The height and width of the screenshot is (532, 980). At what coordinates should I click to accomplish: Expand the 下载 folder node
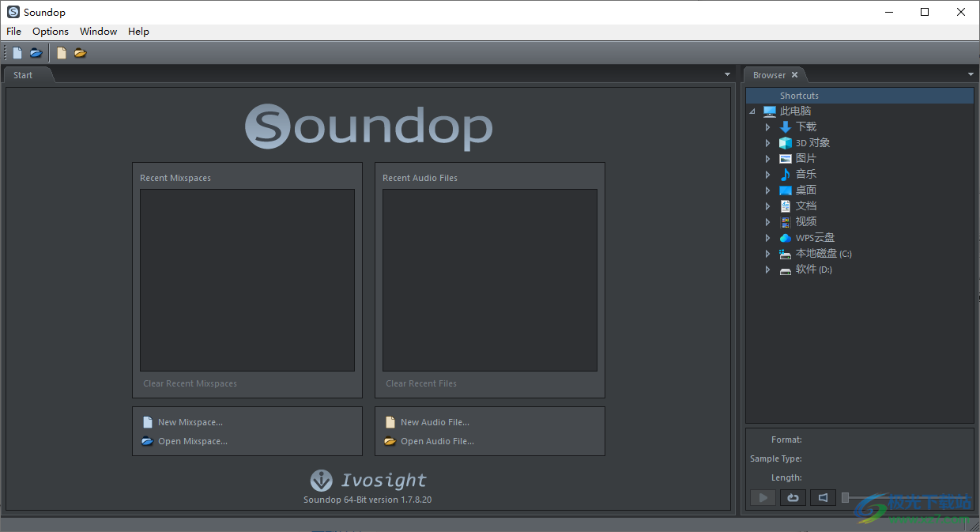tap(767, 127)
